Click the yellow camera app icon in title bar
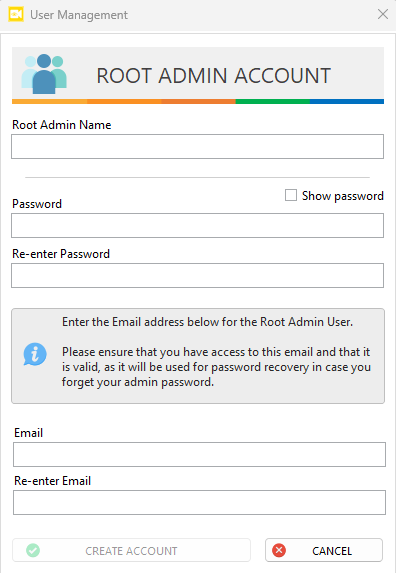 [16, 15]
